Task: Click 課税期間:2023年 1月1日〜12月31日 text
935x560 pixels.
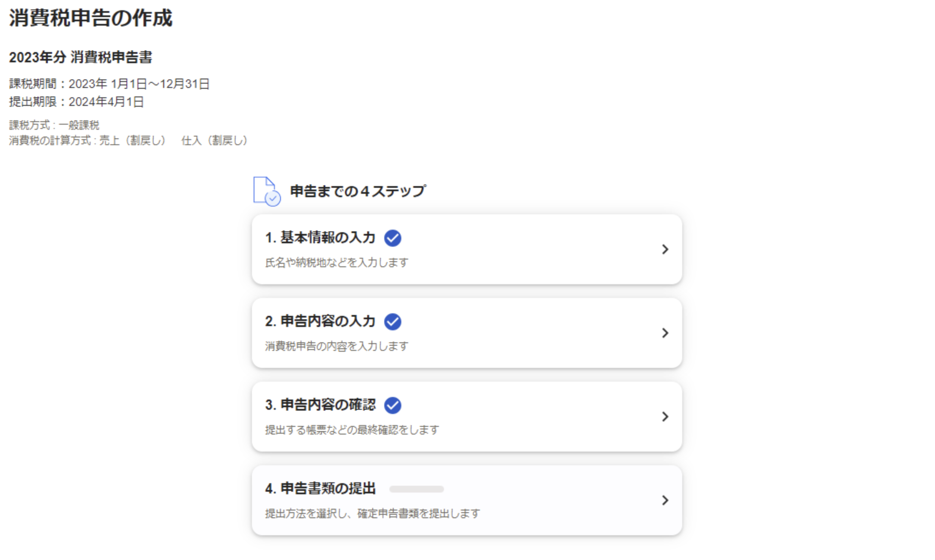Action: (109, 84)
